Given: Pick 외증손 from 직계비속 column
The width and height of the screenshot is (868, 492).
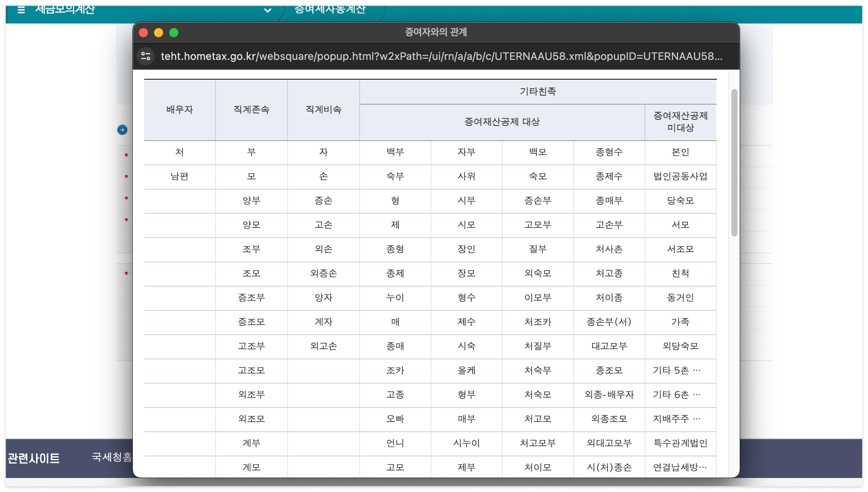Looking at the screenshot, I should pyautogui.click(x=323, y=274).
